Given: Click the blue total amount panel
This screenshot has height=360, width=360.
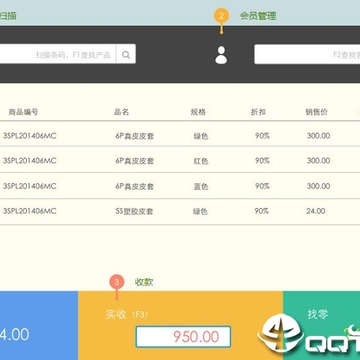Looking at the screenshot, I should [x=39, y=325].
